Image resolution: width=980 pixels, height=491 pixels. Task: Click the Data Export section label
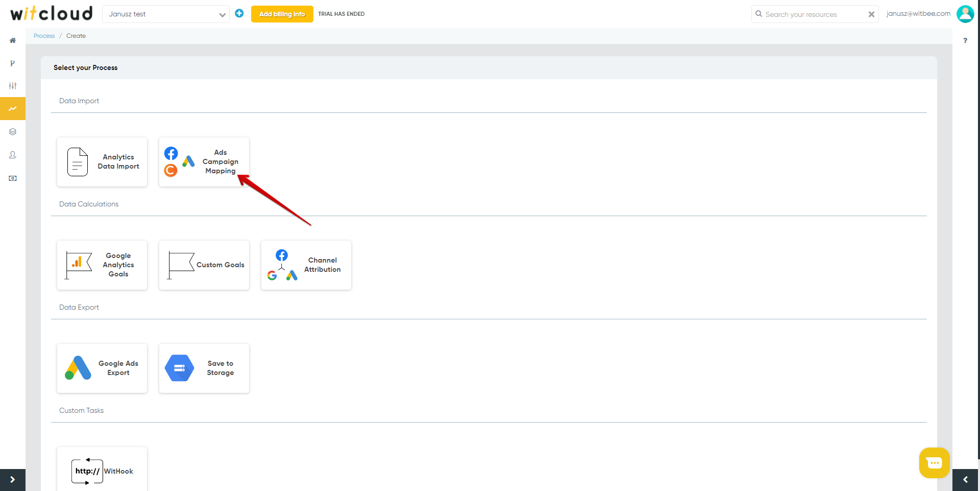pyautogui.click(x=79, y=307)
